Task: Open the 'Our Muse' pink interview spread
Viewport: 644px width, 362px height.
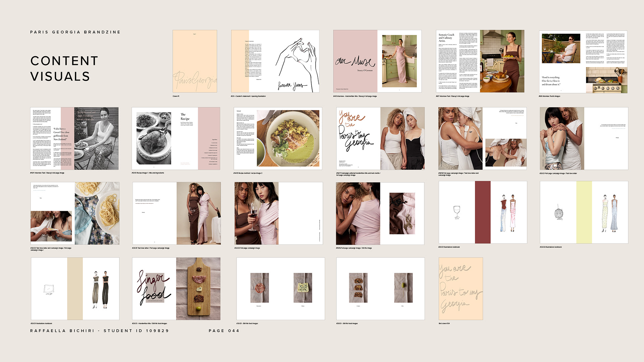Action: pos(377,61)
